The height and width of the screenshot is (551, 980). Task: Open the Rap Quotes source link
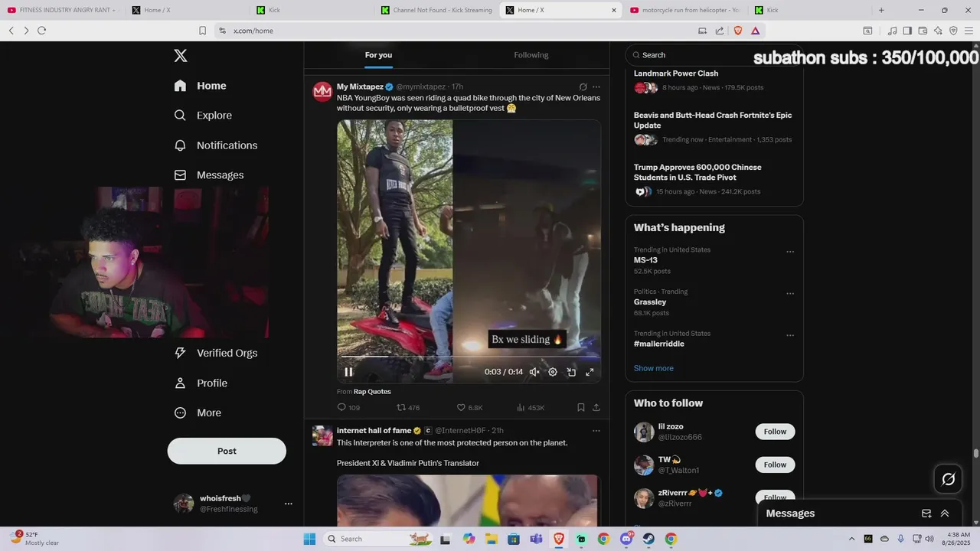click(372, 392)
